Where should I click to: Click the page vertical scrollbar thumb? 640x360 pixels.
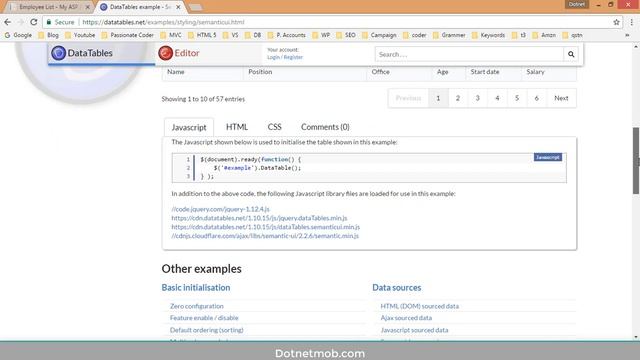[636, 161]
